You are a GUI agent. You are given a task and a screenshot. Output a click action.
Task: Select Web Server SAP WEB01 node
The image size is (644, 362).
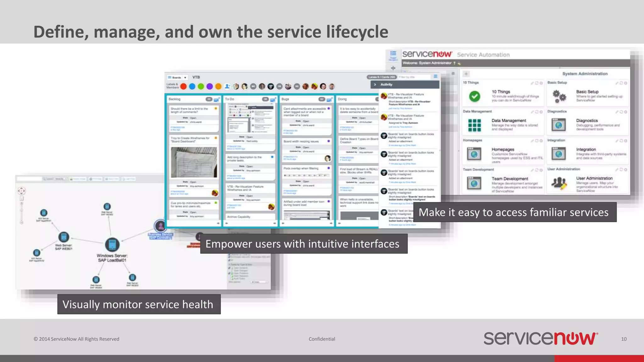coord(64,241)
